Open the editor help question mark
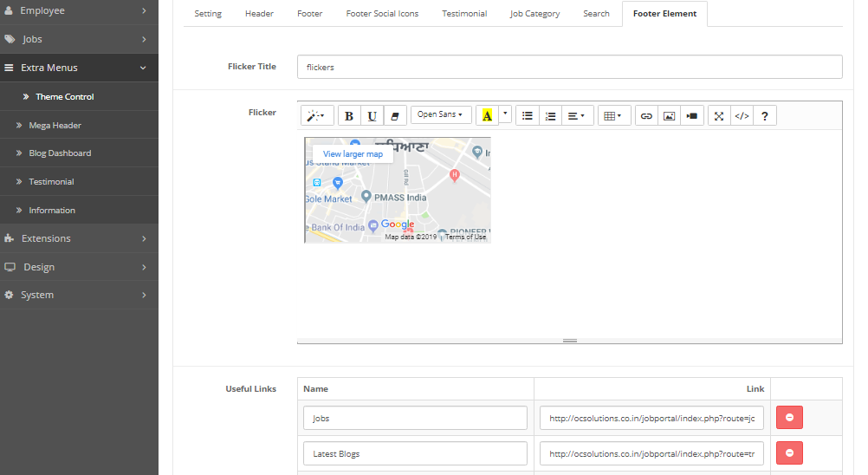 pos(764,115)
